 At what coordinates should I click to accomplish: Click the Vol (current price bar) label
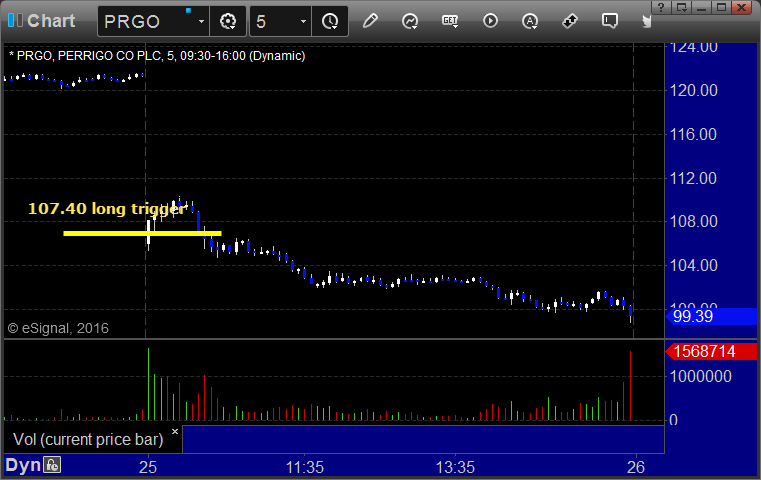(x=88, y=440)
